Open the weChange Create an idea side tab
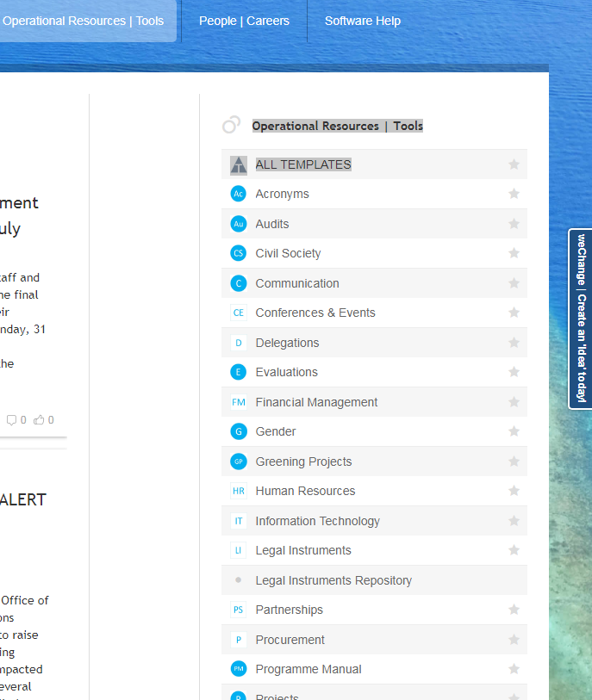This screenshot has width=592, height=700. click(x=581, y=319)
